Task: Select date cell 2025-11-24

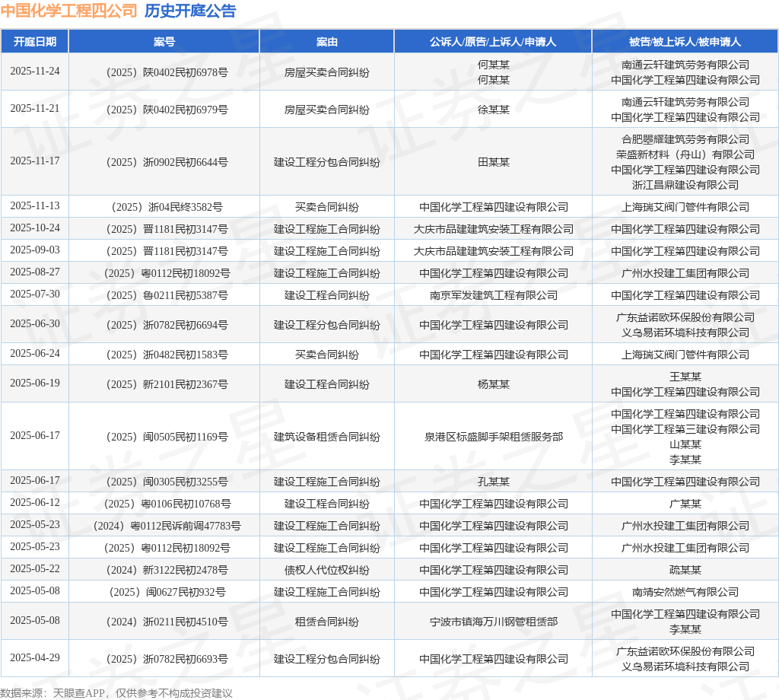Action: [x=35, y=71]
